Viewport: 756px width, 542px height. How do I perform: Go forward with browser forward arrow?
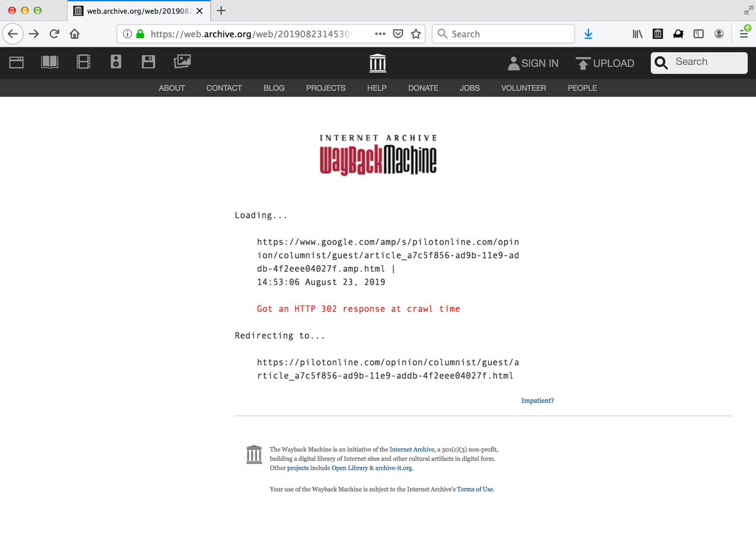34,34
